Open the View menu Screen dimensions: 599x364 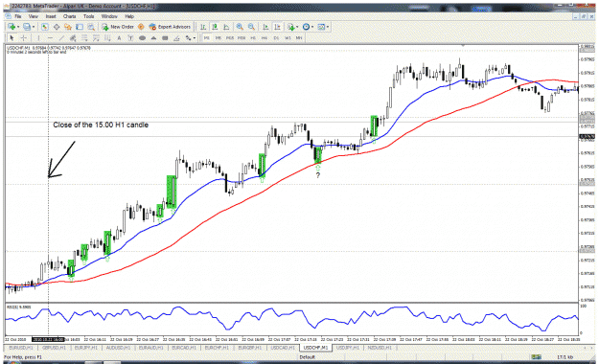pyautogui.click(x=34, y=16)
